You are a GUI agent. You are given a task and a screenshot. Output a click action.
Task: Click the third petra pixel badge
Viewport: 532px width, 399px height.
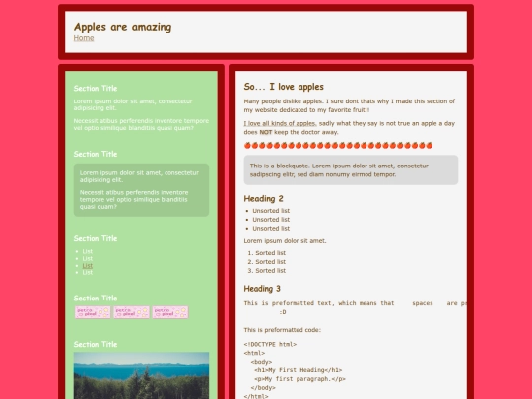tap(170, 312)
